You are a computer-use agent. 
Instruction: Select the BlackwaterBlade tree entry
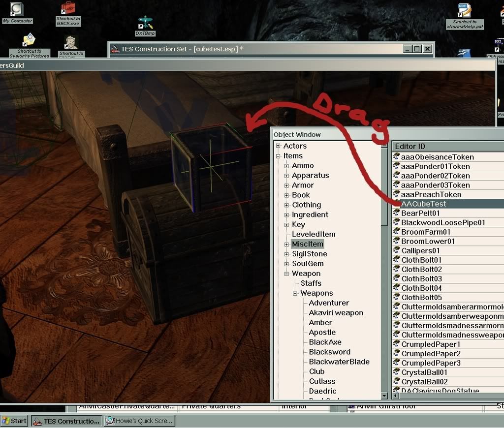click(339, 362)
